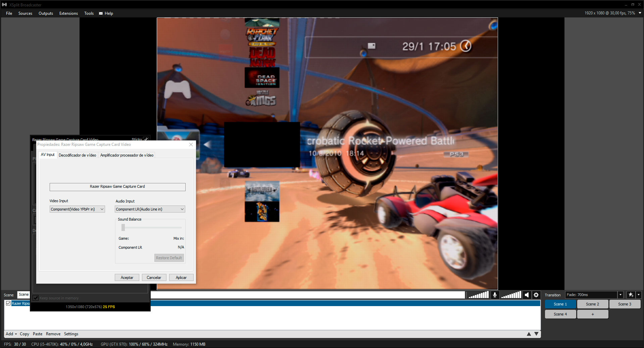The width and height of the screenshot is (644, 348).
Task: Switch to the AV Input tab
Action: point(48,155)
